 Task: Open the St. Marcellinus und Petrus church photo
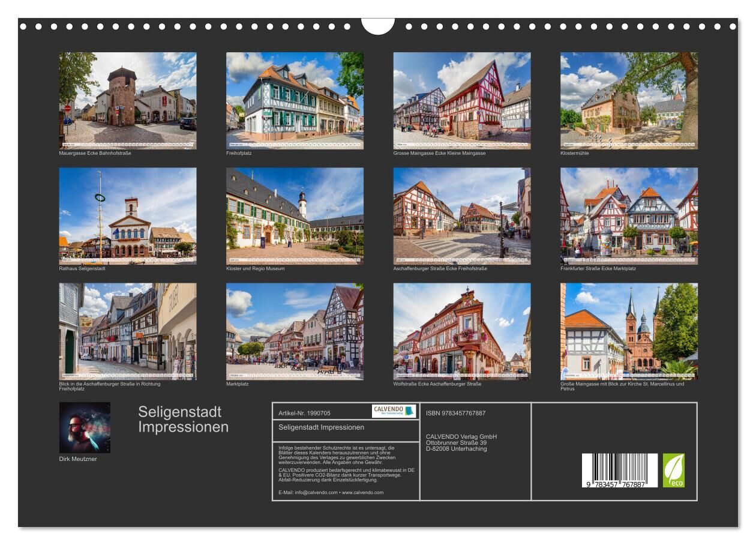(x=629, y=331)
